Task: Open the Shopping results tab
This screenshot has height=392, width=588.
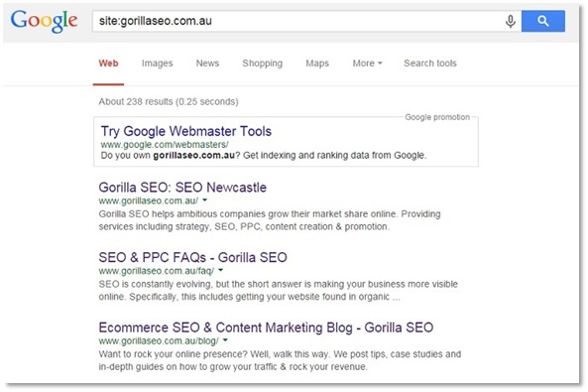Action: 262,64
